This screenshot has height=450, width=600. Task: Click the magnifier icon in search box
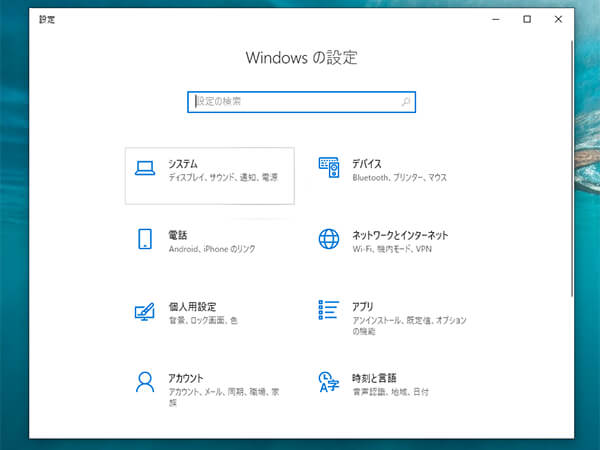(406, 102)
